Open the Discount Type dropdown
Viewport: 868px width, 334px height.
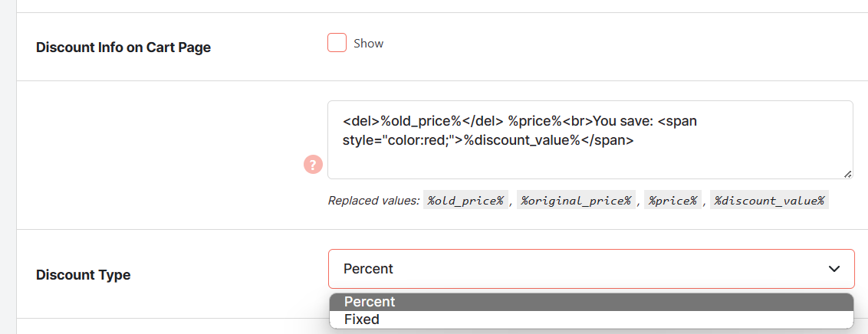click(x=591, y=269)
